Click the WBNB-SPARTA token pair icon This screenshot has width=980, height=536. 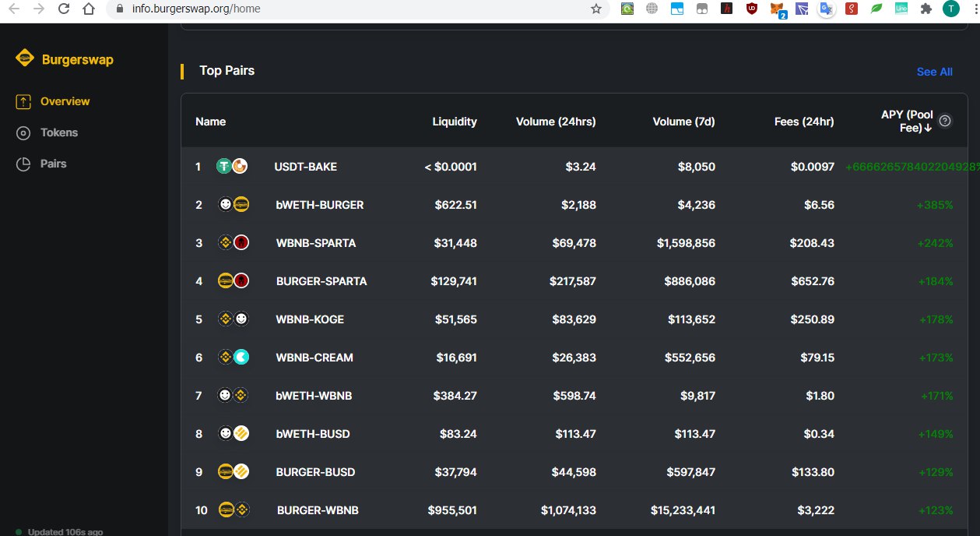click(x=234, y=243)
